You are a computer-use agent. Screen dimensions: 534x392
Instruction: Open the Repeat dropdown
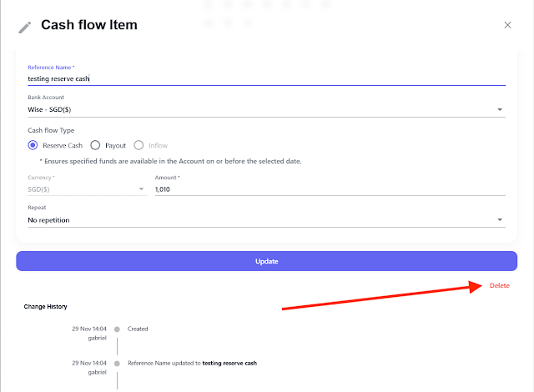(x=265, y=220)
